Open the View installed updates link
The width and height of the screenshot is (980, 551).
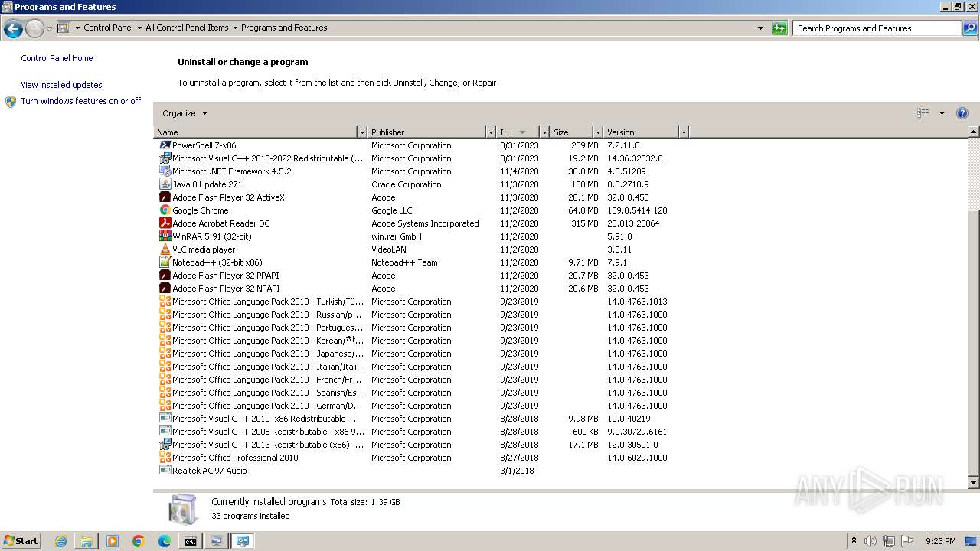[x=61, y=85]
